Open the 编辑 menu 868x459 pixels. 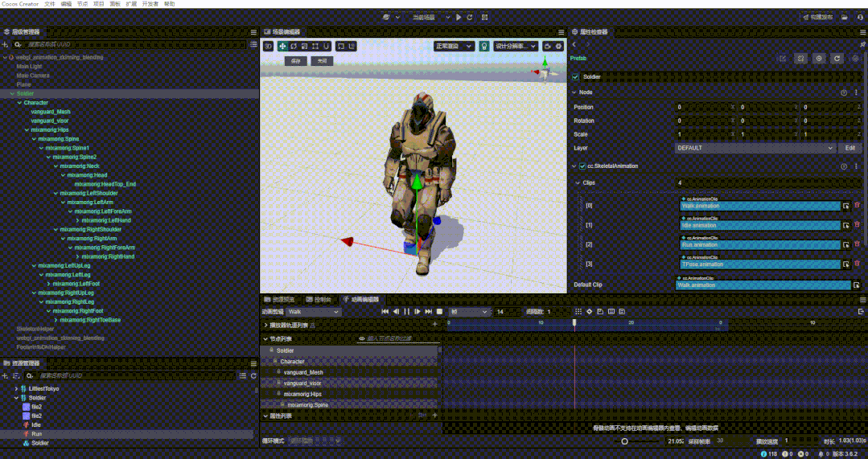66,4
